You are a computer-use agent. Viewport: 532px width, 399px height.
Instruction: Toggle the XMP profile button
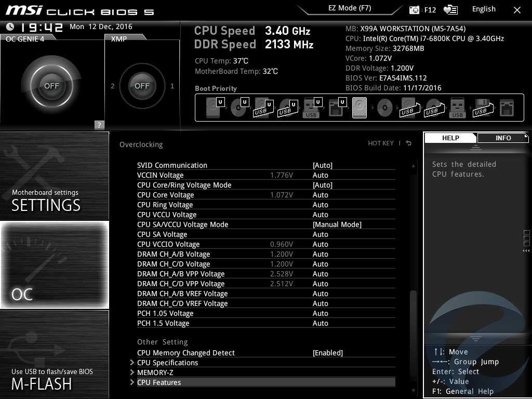tap(142, 86)
